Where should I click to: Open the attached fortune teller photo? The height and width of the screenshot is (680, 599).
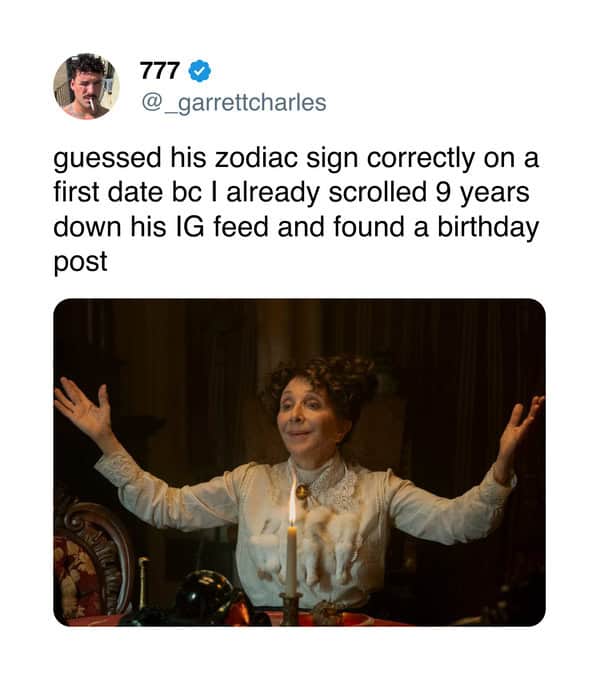[299, 462]
